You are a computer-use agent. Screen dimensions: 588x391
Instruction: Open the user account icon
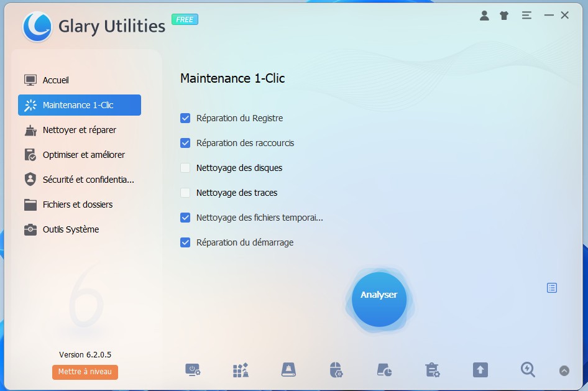(484, 16)
